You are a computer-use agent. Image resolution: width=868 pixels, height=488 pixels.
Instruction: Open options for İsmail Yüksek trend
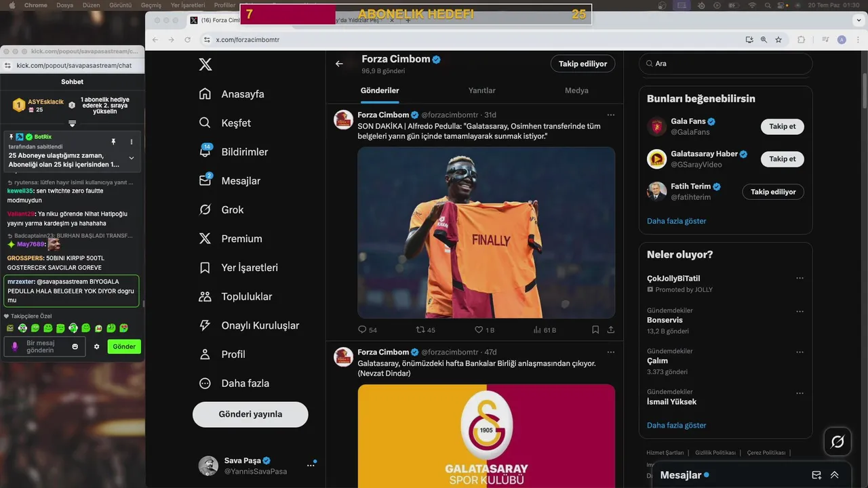click(x=800, y=393)
